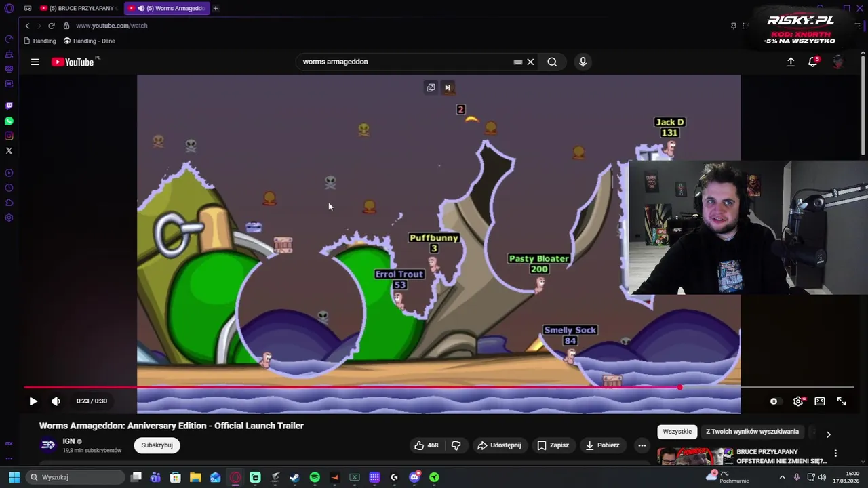Switch to theater mode view
Image resolution: width=868 pixels, height=488 pixels.
pos(820,401)
